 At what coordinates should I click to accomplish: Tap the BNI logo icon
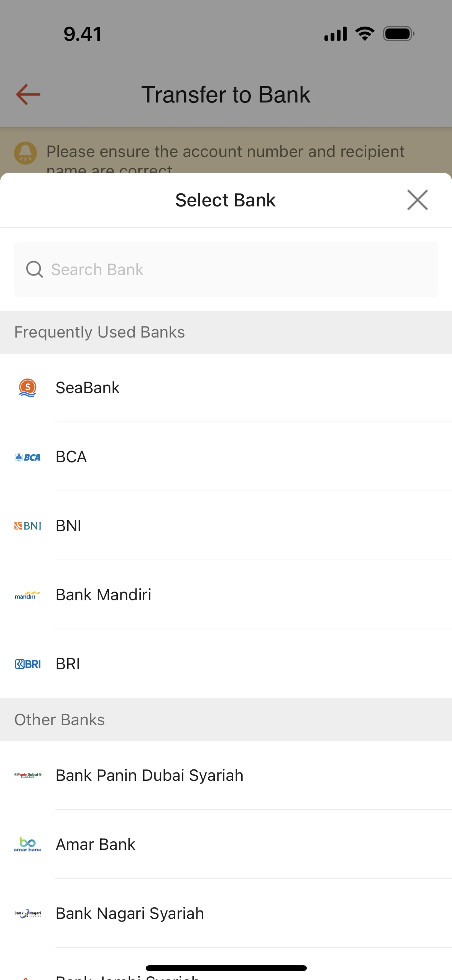28,526
